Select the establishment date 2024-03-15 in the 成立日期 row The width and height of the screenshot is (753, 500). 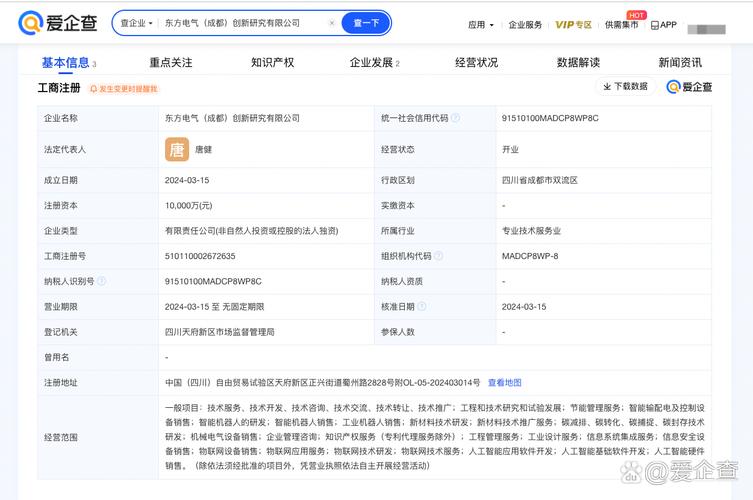coord(187,181)
